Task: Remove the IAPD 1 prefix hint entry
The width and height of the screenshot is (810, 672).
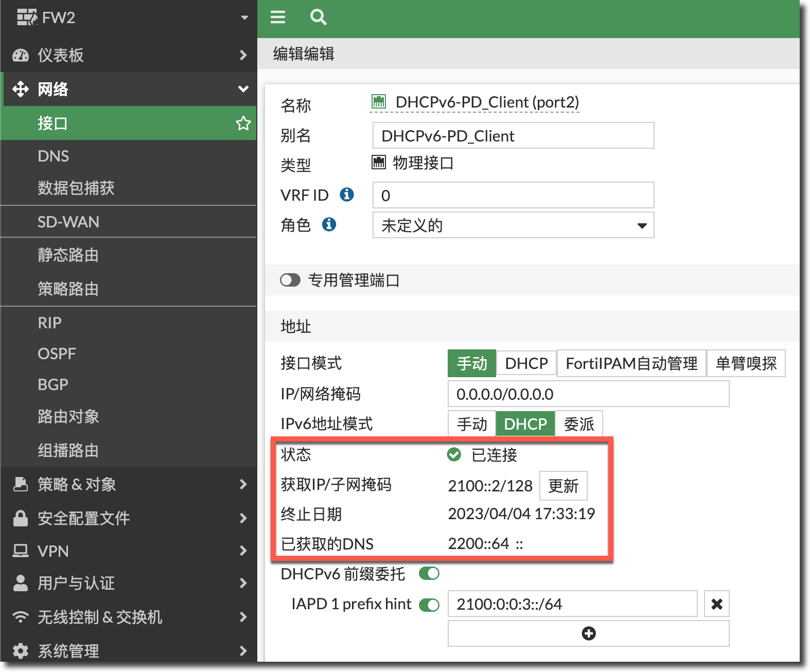Action: click(x=716, y=604)
